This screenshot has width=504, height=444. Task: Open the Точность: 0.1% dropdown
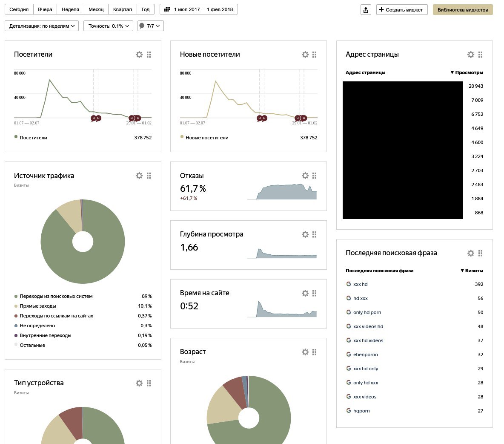pos(108,26)
